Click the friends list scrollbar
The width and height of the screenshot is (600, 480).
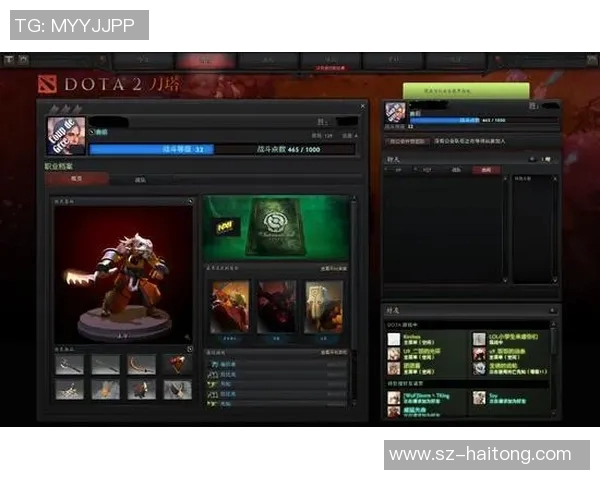553,369
